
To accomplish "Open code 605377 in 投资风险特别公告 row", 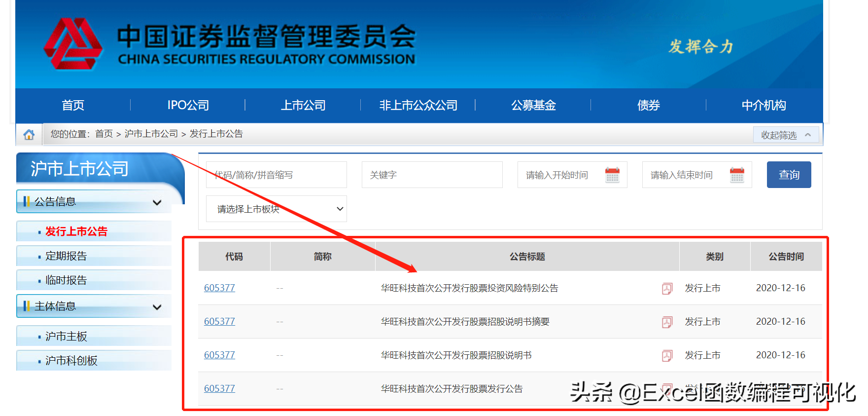I will pos(219,288).
